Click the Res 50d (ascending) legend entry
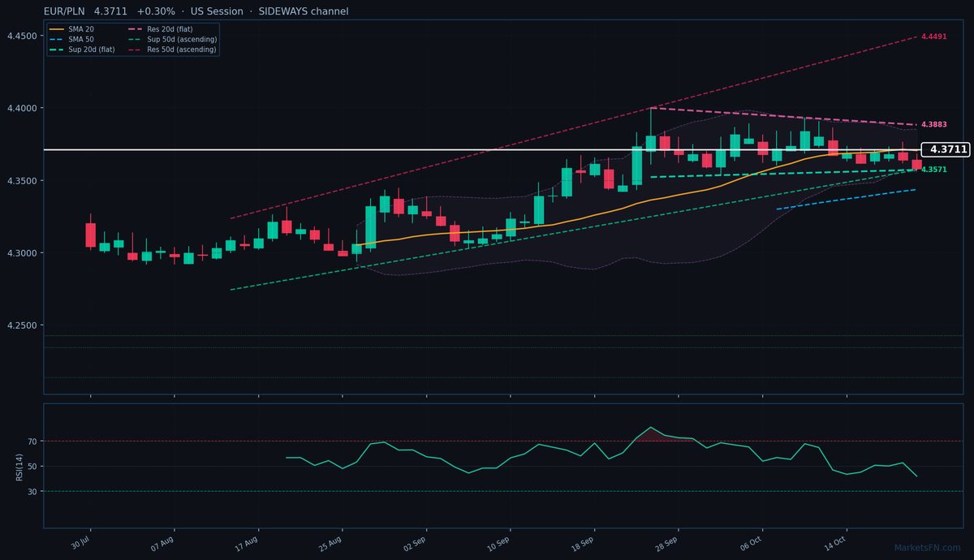974x560 pixels. point(172,50)
